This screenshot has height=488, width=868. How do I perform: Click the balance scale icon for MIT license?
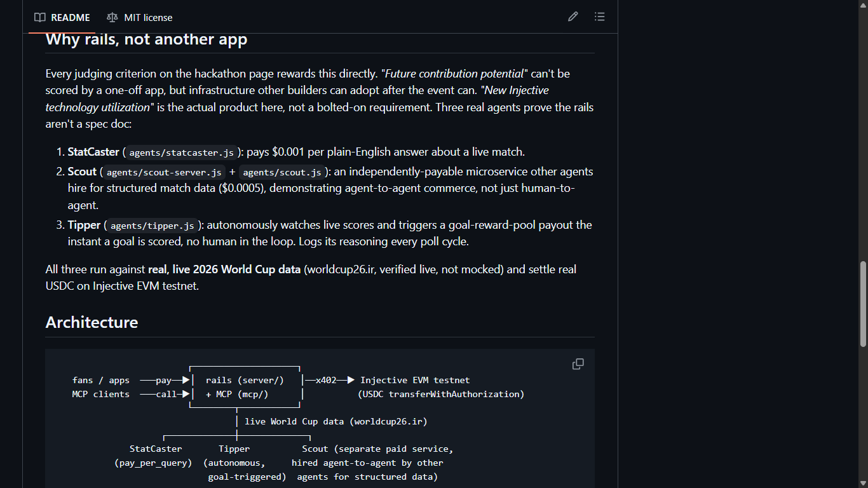112,17
